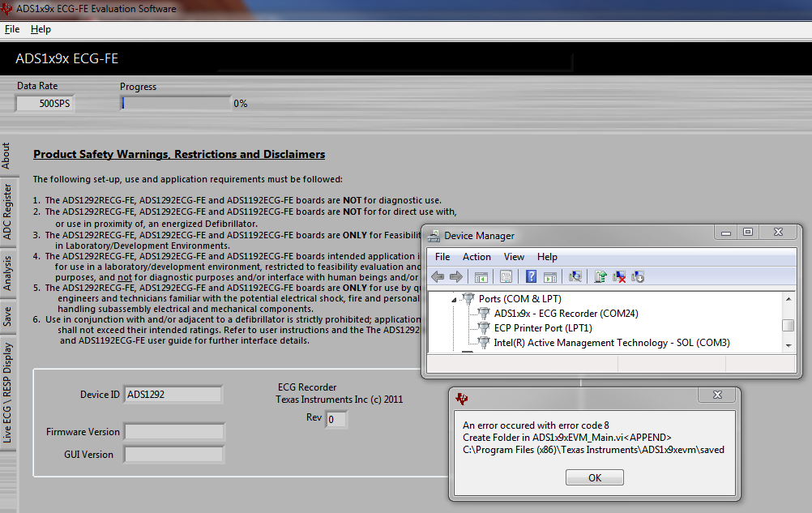The width and height of the screenshot is (812, 513).
Task: Click the "ADS1x9x ECG-FE" header title
Action: pos(66,58)
